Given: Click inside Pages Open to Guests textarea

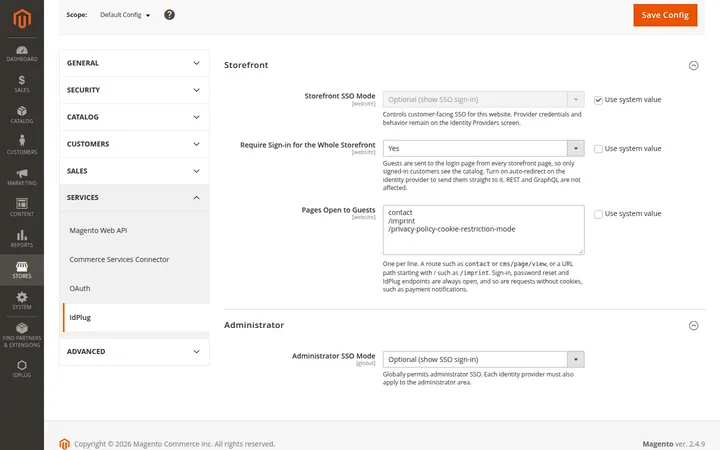Looking at the screenshot, I should coord(484,230).
